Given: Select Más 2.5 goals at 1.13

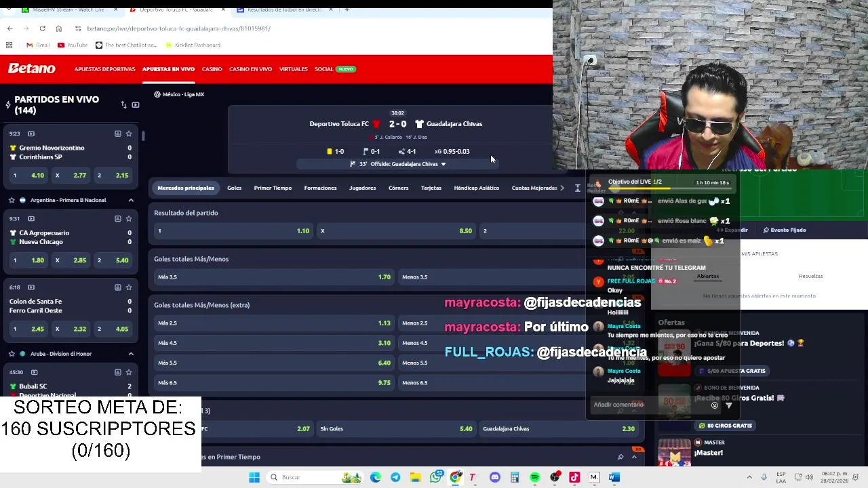Looking at the screenshot, I should pos(274,323).
